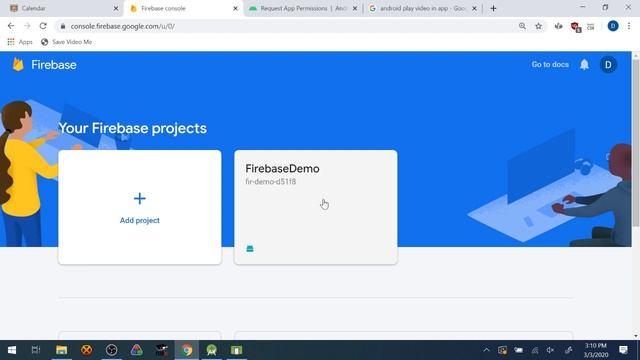Reload the page with the refresh icon

click(x=43, y=26)
